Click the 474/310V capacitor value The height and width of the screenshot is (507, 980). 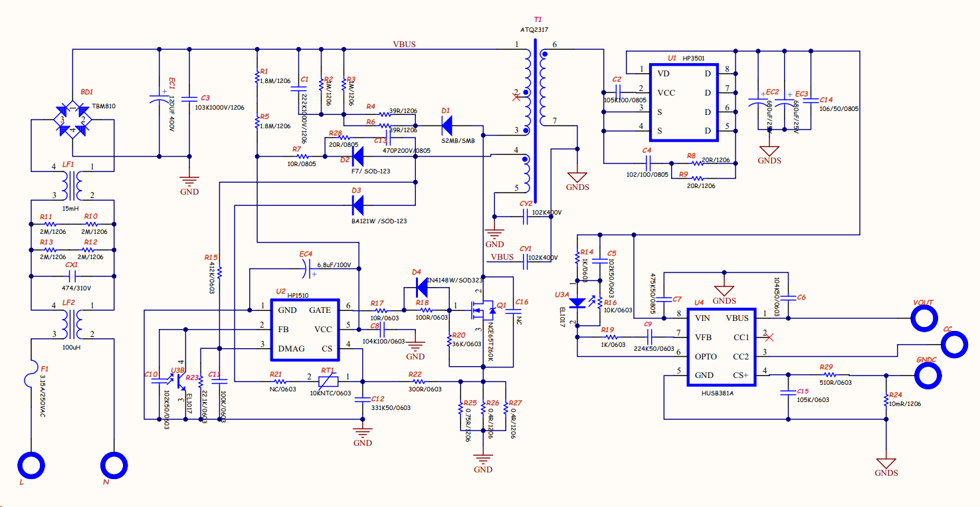tap(78, 288)
